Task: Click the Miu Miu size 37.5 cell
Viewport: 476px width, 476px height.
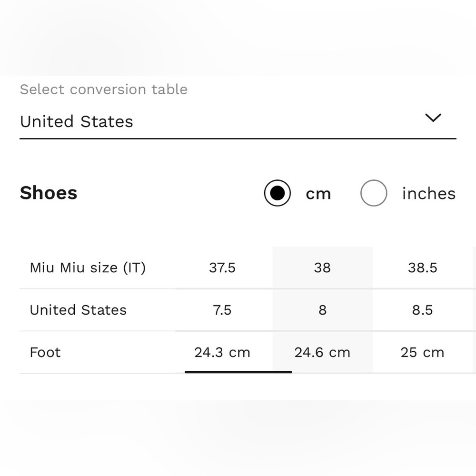Action: click(222, 268)
